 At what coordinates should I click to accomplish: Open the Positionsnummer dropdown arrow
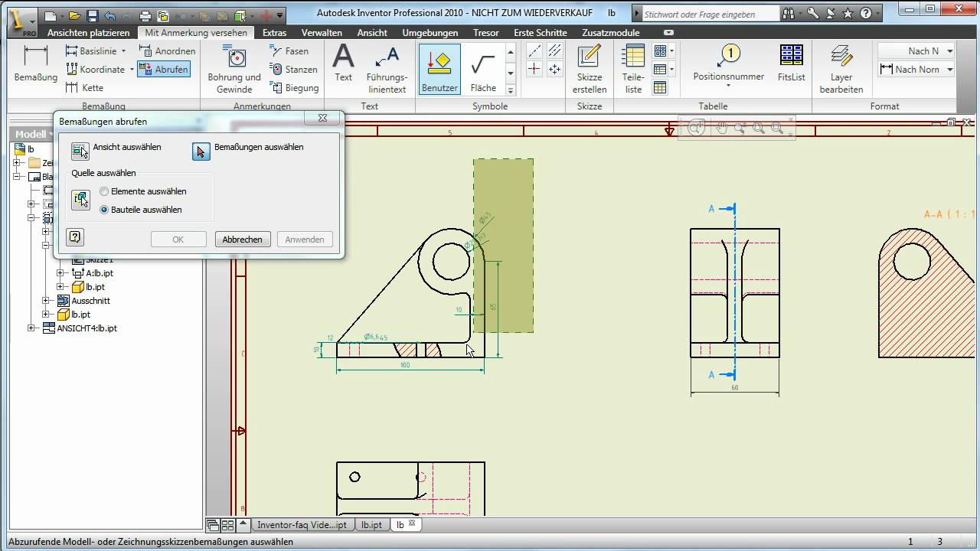728,86
